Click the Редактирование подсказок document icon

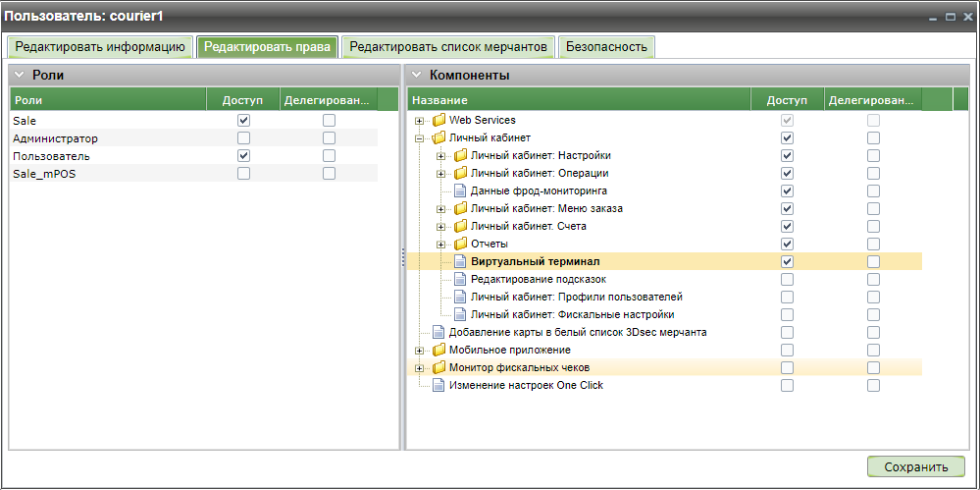coord(460,279)
